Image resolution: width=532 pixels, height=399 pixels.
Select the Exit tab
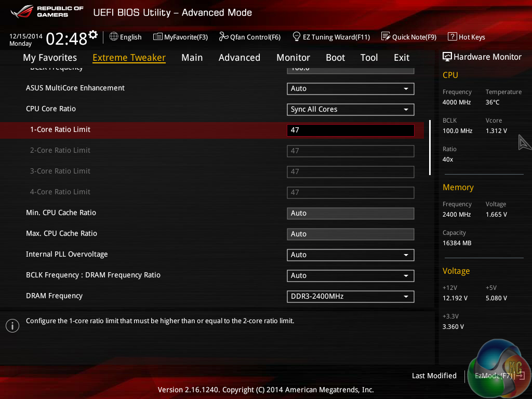coord(402,58)
